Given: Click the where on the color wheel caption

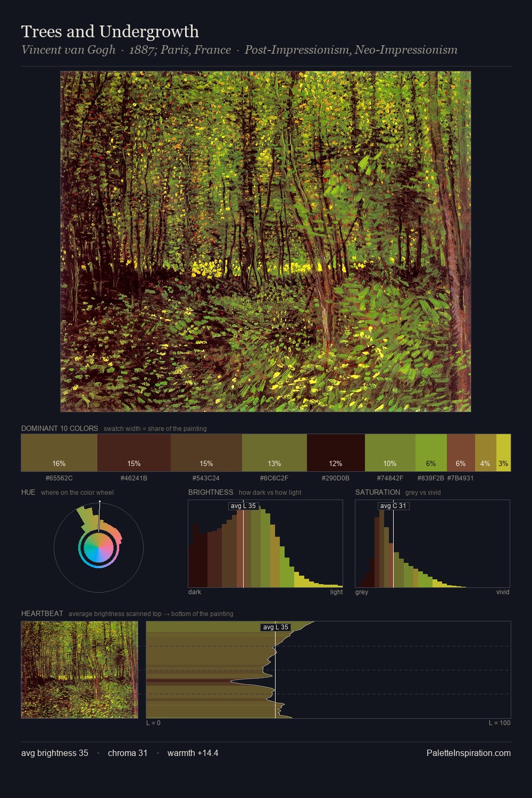Looking at the screenshot, I should [x=77, y=493].
